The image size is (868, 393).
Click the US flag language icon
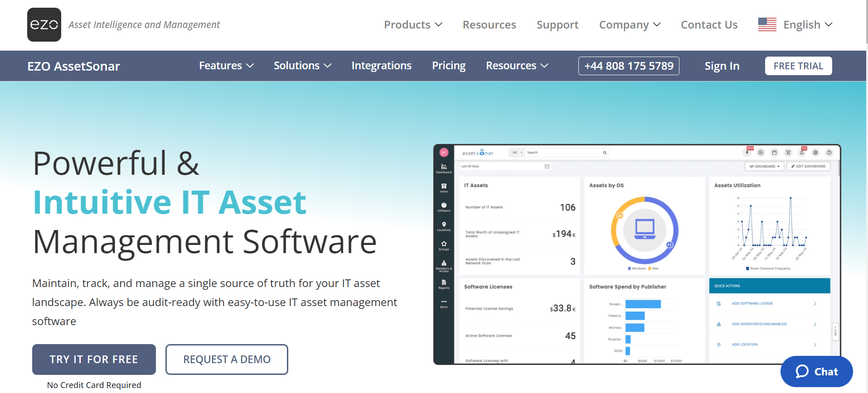click(x=767, y=24)
